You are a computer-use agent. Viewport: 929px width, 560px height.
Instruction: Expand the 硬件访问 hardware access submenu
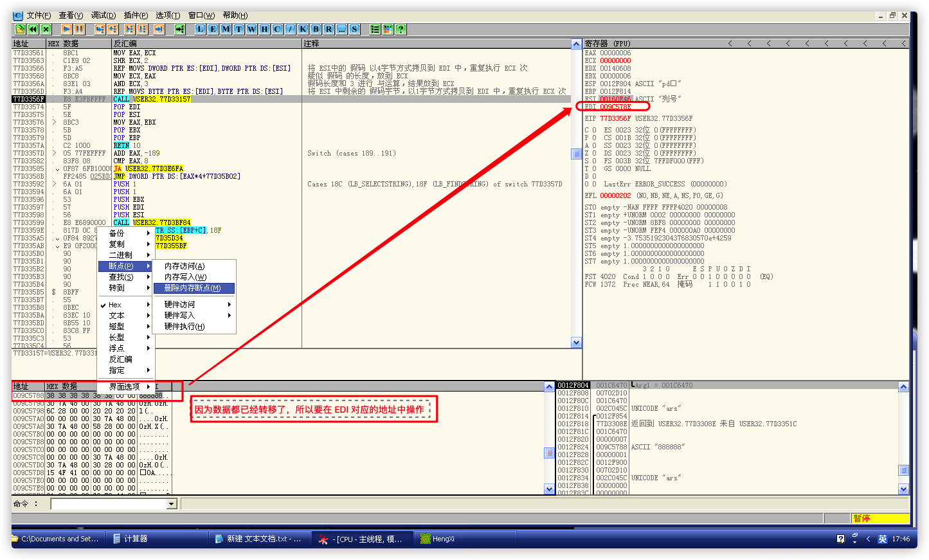[x=180, y=305]
